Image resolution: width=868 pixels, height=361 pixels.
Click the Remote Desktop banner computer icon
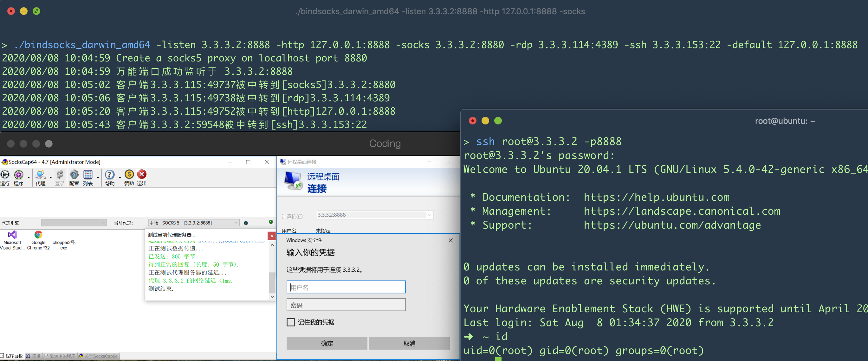(x=293, y=181)
